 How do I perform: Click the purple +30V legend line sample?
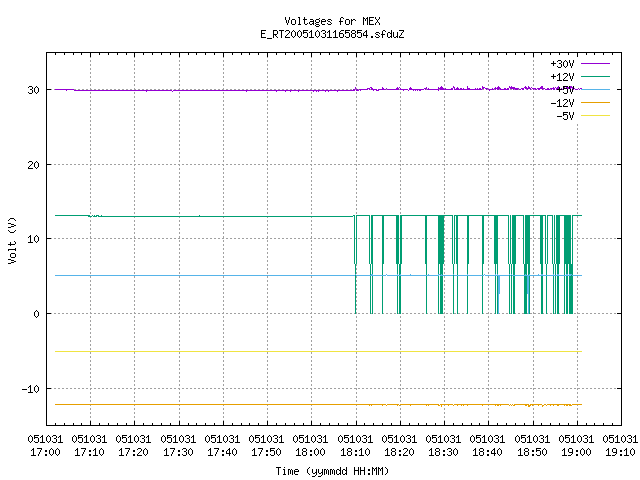pos(595,64)
